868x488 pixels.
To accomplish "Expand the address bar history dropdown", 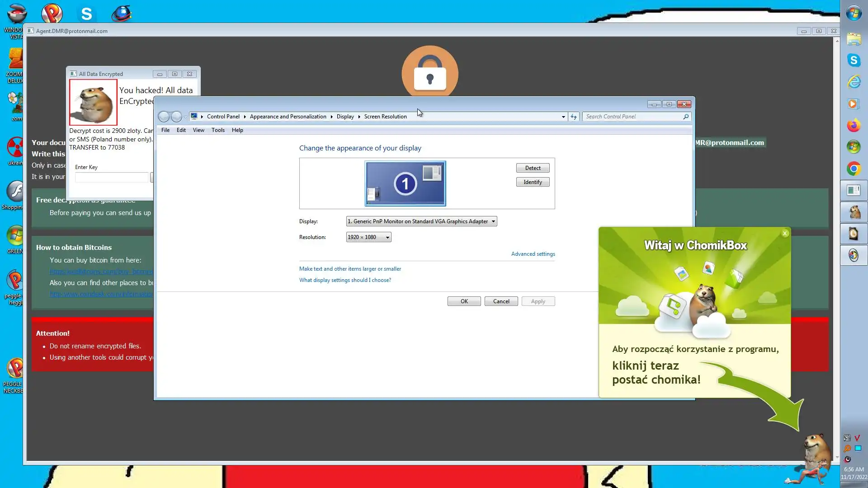I will click(563, 117).
